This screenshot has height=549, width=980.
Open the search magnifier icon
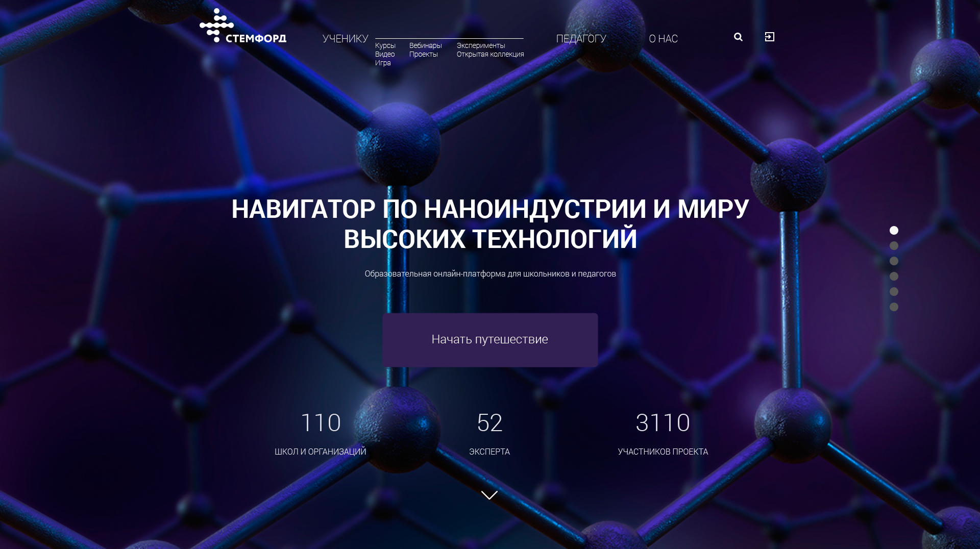[738, 37]
